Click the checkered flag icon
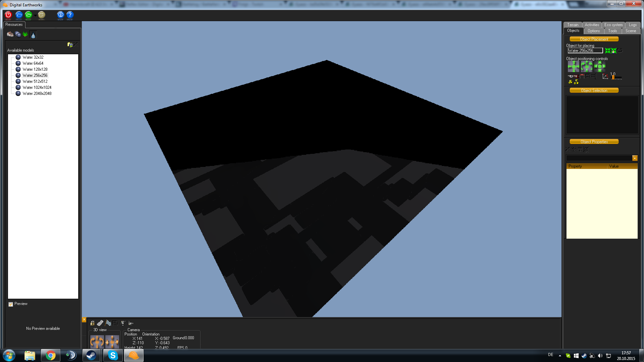 coord(108,323)
